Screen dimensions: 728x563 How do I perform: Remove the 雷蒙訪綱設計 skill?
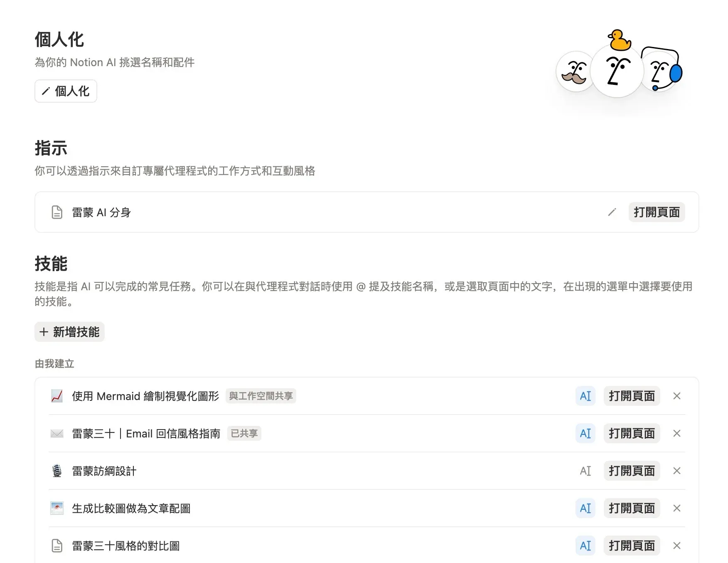676,471
